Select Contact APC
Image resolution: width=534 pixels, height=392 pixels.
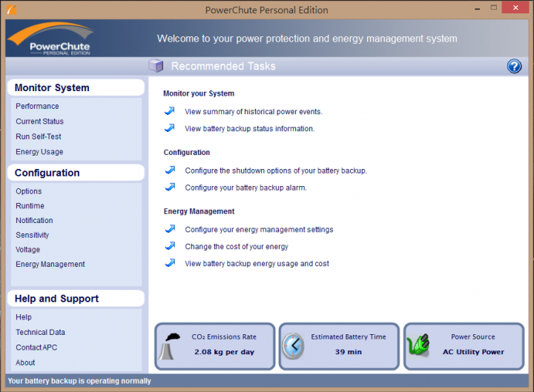(x=36, y=348)
